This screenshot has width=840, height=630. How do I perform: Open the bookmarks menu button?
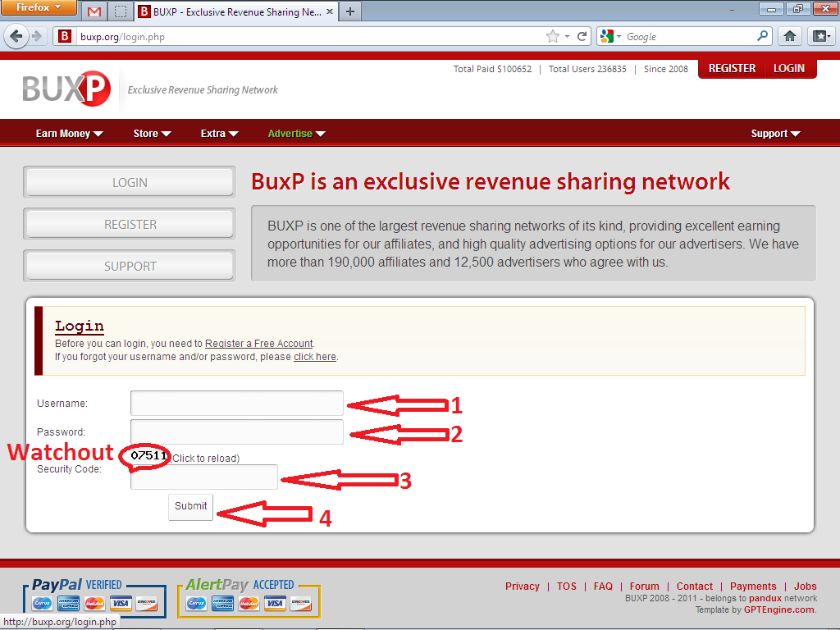click(820, 36)
